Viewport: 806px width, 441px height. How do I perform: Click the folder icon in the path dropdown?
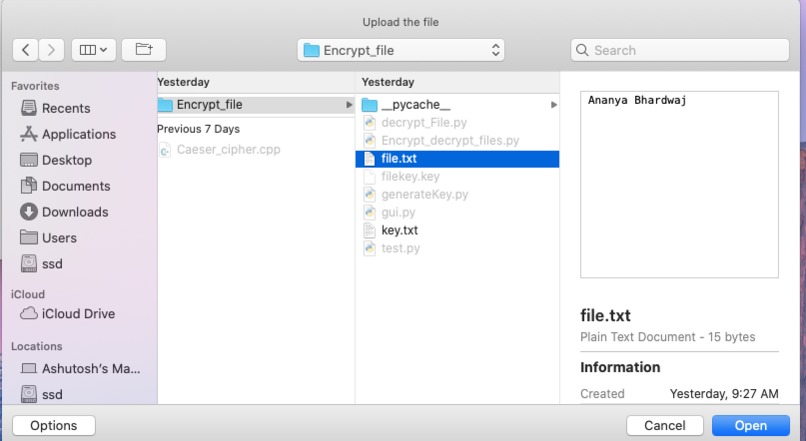tap(311, 50)
